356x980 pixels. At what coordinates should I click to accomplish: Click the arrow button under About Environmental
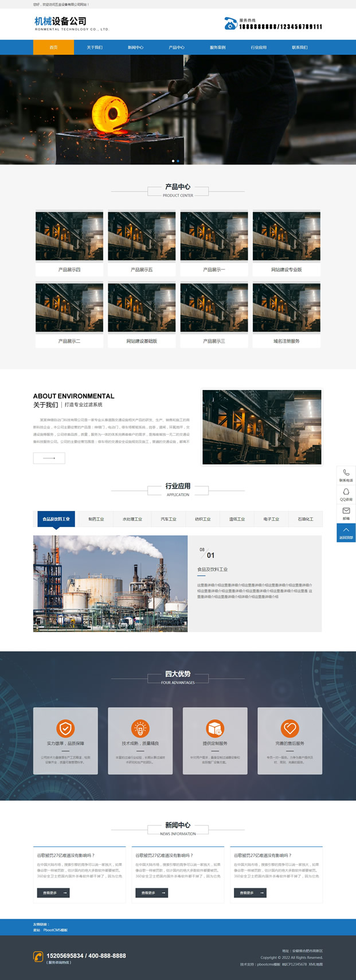coord(49,458)
